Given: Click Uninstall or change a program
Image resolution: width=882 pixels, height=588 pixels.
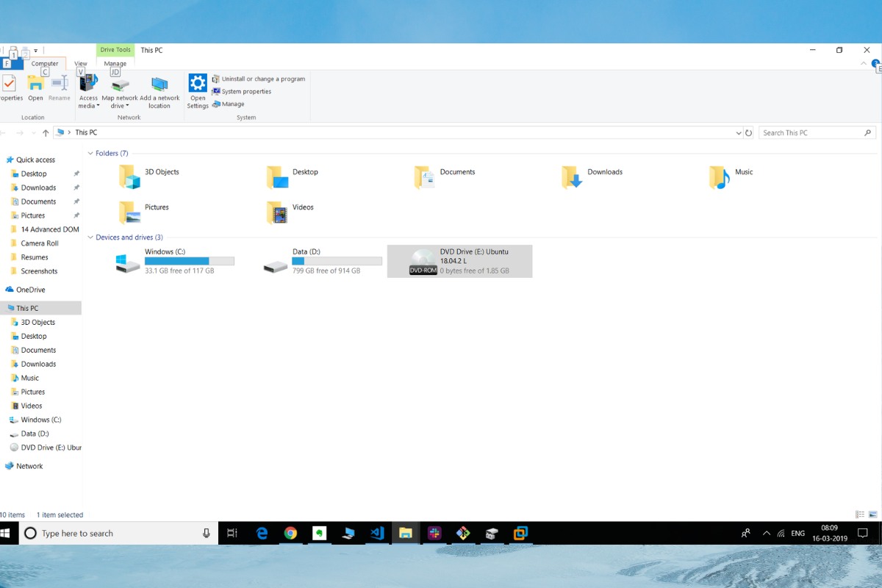Looking at the screenshot, I should click(262, 79).
